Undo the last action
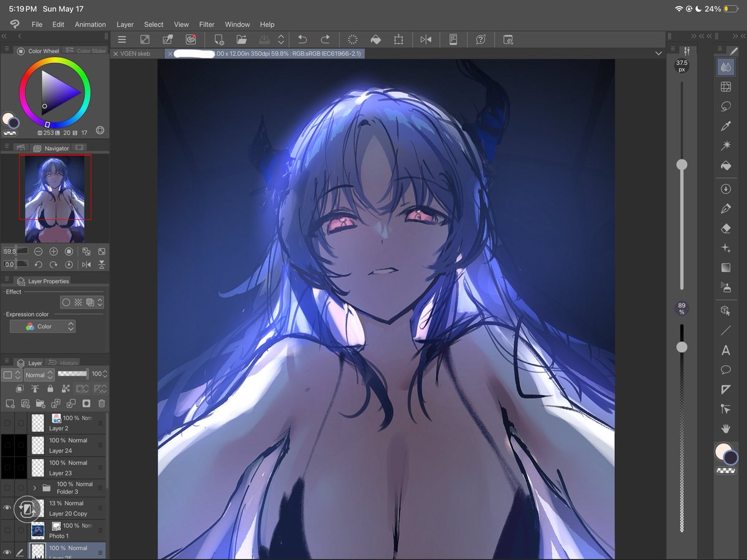The image size is (747, 560). coord(303,39)
